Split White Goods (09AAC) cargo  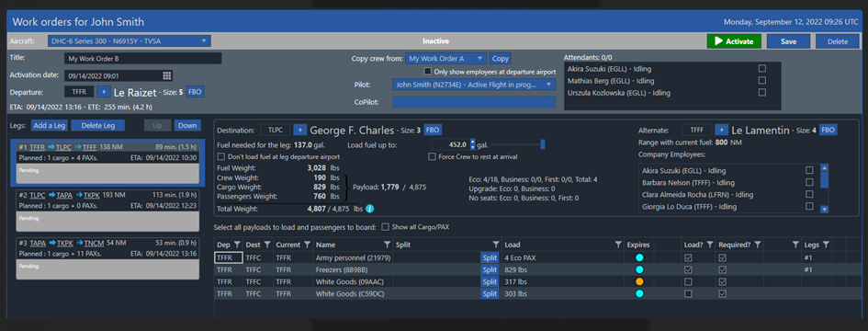click(490, 281)
